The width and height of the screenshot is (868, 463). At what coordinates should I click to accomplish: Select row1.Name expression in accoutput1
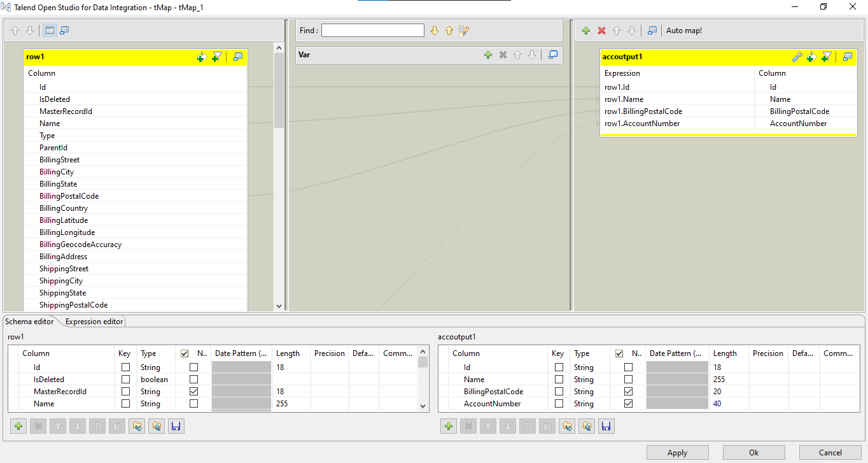pyautogui.click(x=677, y=99)
